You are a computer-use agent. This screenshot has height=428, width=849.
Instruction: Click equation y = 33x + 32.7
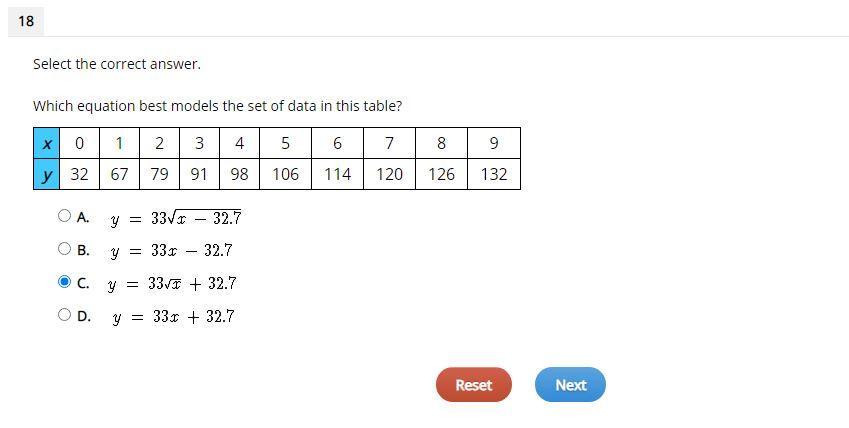click(173, 316)
